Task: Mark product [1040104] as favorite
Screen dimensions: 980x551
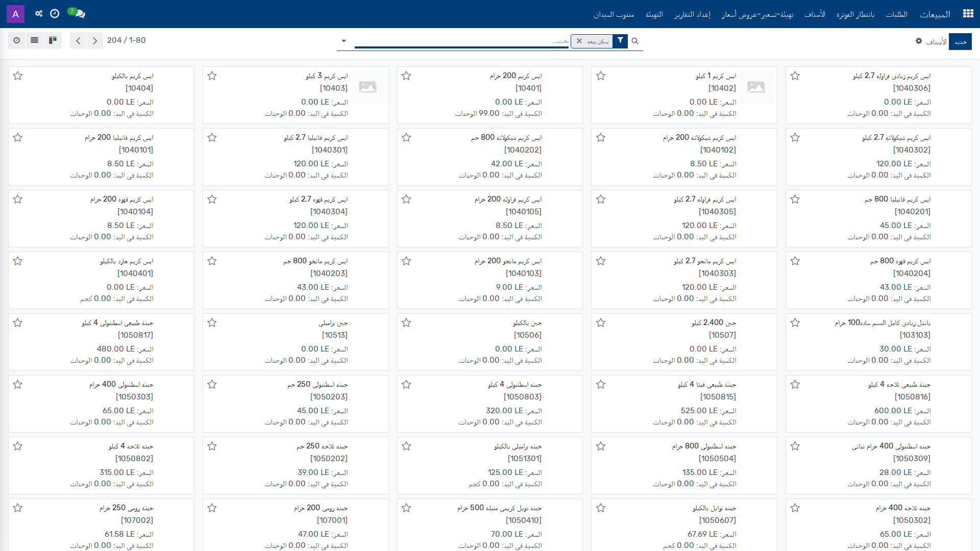Action: [x=18, y=199]
